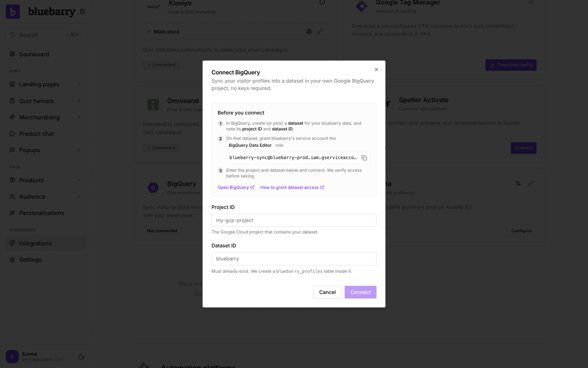Expand the Audience section chevron
Viewport: 588px width, 368px height.
[x=79, y=197]
